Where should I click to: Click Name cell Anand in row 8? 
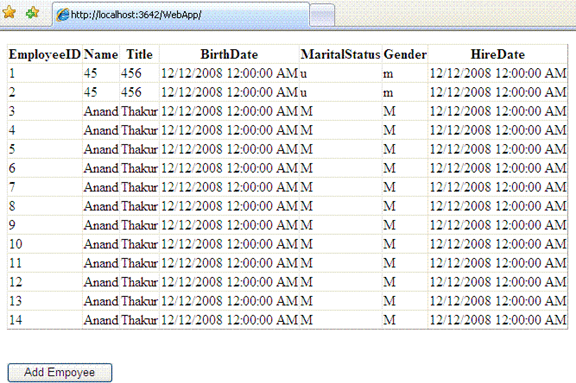coord(101,206)
